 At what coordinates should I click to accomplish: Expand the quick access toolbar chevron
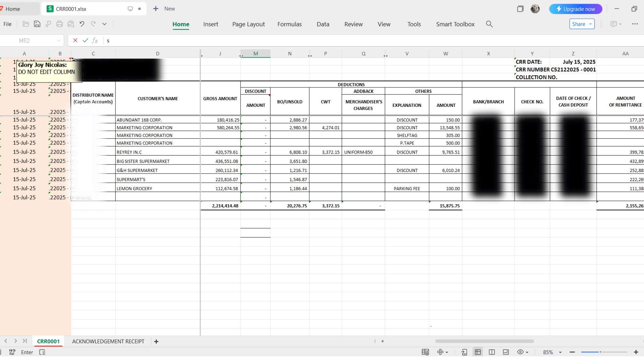pos(104,24)
